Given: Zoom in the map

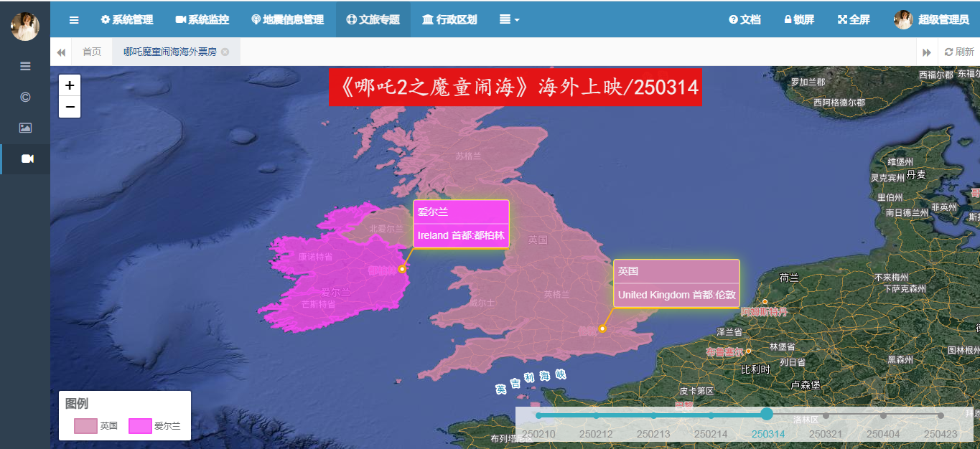Looking at the screenshot, I should (70, 85).
